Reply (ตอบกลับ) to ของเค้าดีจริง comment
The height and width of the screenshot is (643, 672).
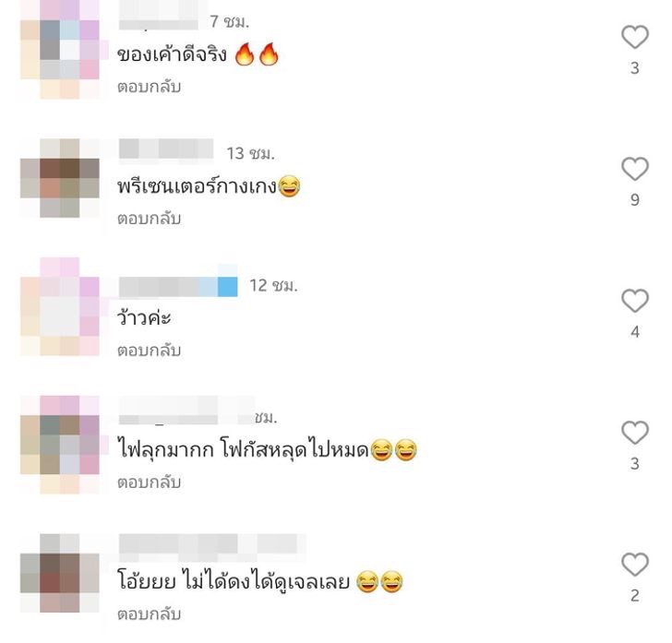coord(150,87)
